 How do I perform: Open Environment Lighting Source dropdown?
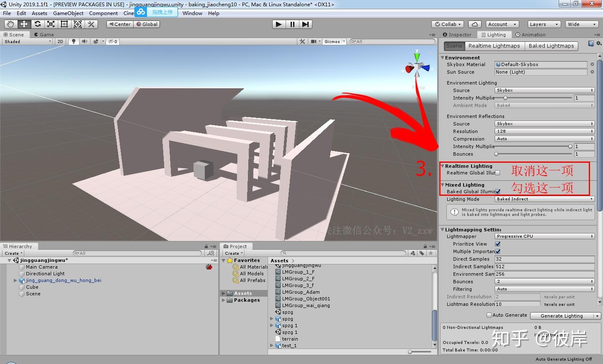545,90
